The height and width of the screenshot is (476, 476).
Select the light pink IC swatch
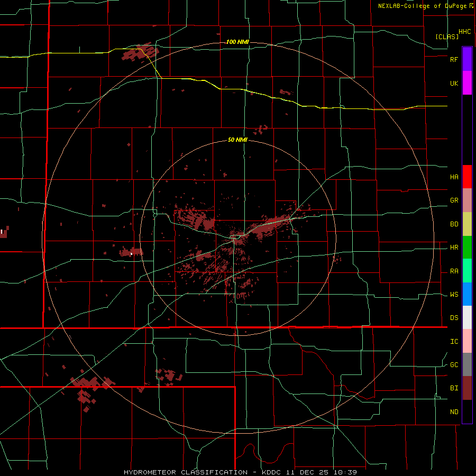tap(467, 341)
